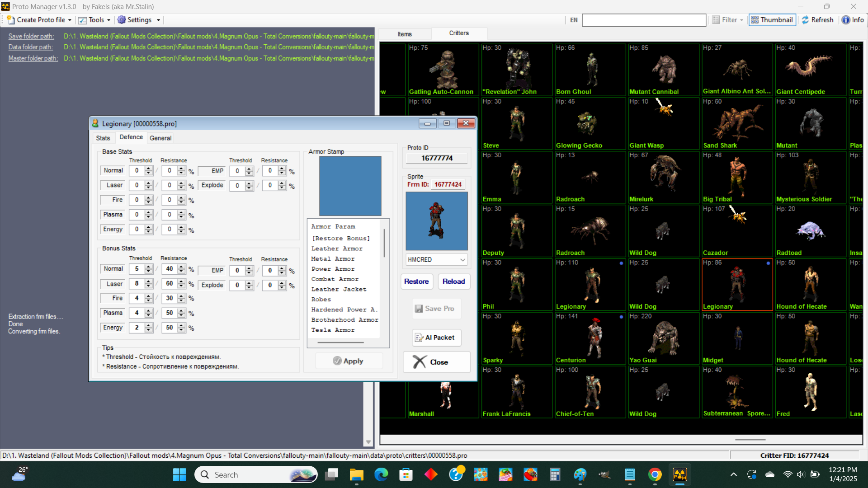Open the Calculator taskbar icon
The height and width of the screenshot is (488, 868).
(x=555, y=474)
